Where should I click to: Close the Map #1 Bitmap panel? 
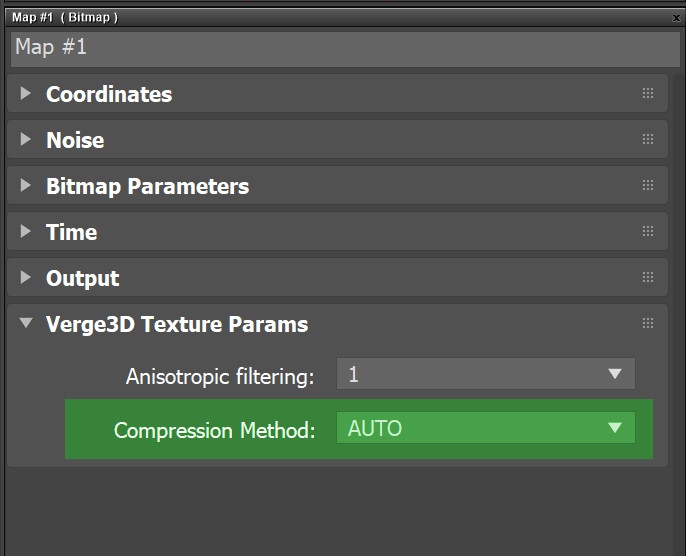676,18
